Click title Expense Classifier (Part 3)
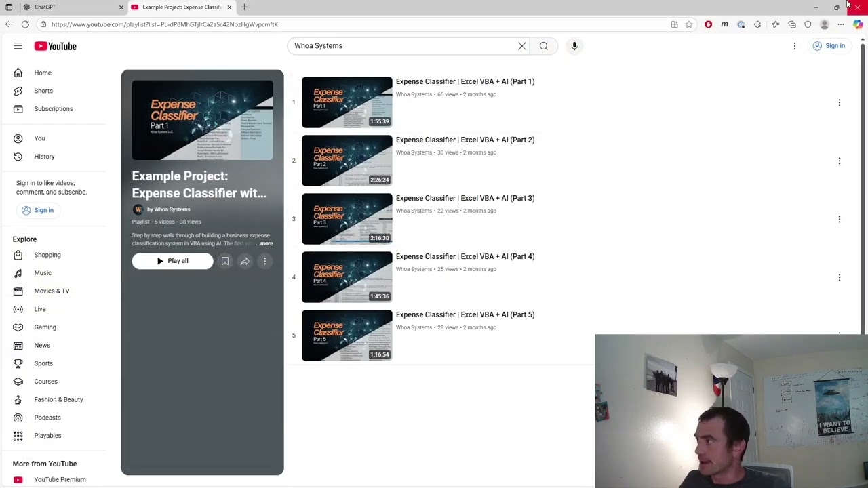The height and width of the screenshot is (488, 868). pyautogui.click(x=465, y=198)
